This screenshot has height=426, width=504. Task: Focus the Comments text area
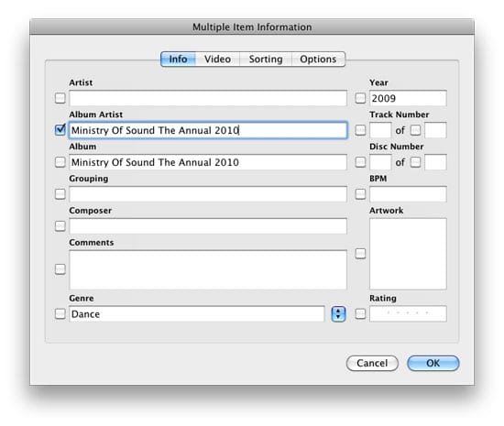click(x=208, y=270)
